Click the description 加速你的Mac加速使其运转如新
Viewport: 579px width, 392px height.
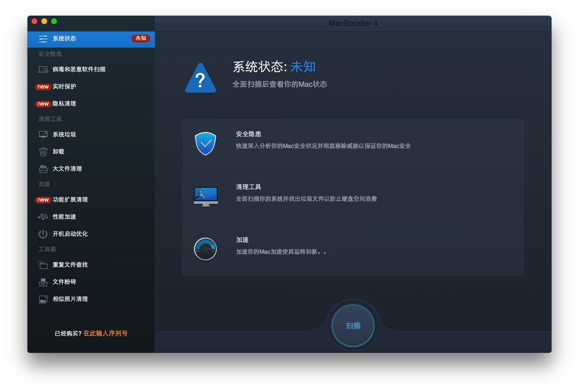281,252
